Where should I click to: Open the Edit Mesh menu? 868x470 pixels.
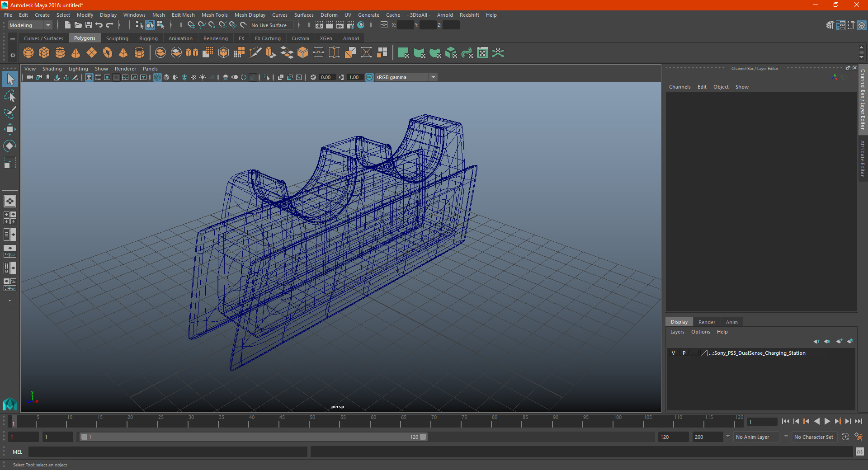click(183, 15)
